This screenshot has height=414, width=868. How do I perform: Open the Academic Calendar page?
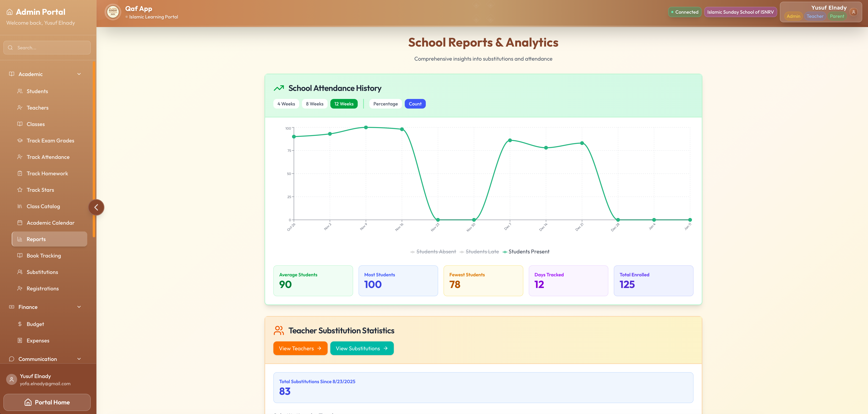[50, 223]
